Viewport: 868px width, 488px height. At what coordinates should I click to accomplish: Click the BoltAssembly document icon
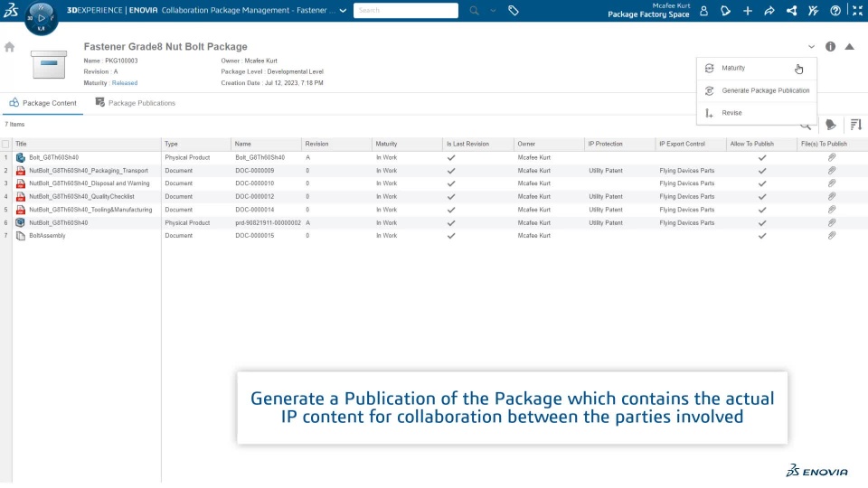point(21,236)
